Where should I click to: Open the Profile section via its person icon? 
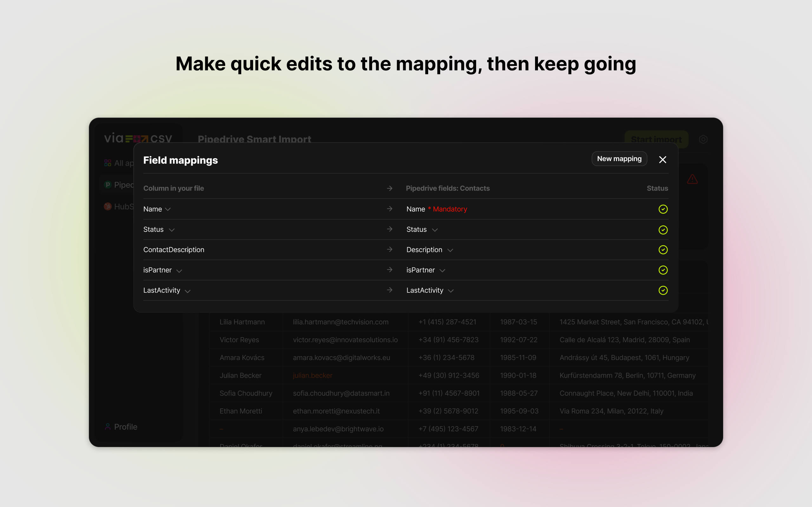[108, 427]
